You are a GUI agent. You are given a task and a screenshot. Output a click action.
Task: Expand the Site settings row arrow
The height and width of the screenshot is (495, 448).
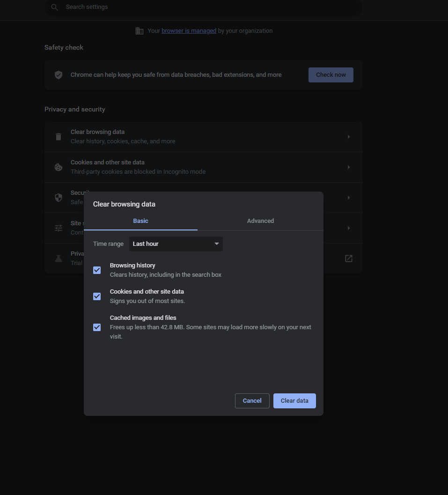[x=349, y=228]
